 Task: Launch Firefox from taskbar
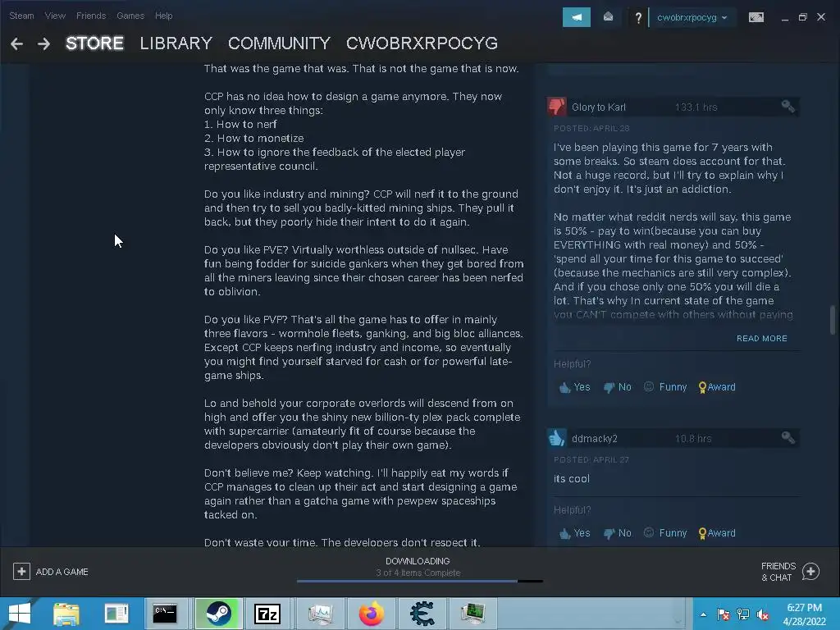point(372,614)
